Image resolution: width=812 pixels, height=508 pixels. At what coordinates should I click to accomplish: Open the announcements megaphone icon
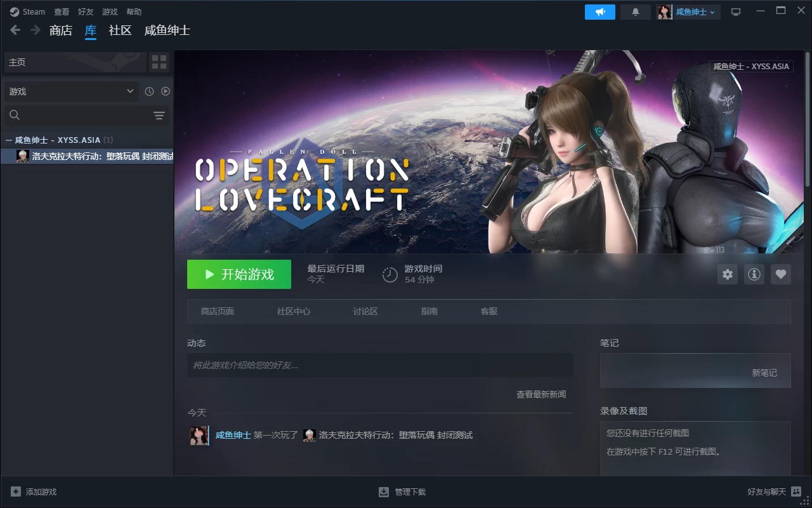pyautogui.click(x=599, y=11)
